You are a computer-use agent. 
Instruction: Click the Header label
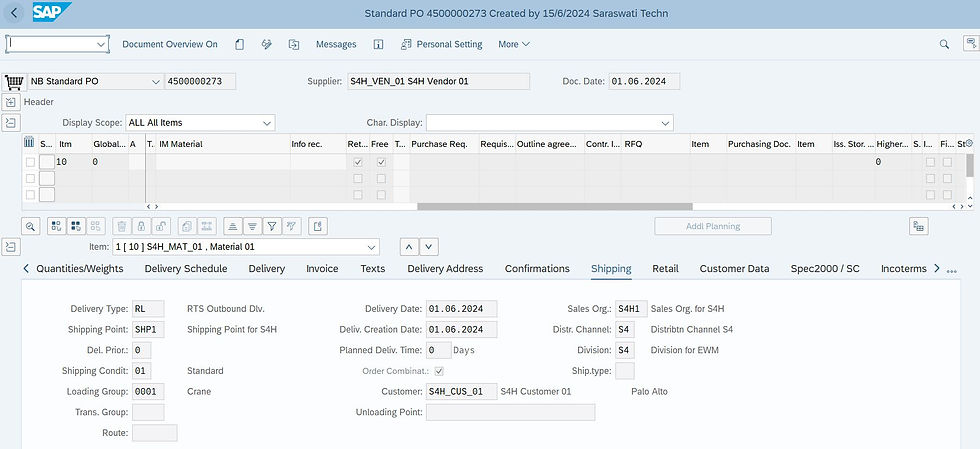coord(39,102)
